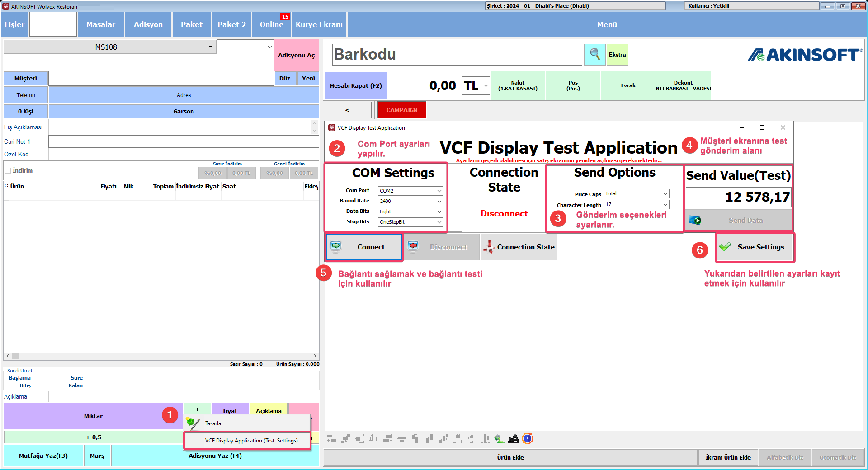Select the Nakit (1.KAT KASASI) payment button
Screen dimensions: 868x470
(518, 85)
